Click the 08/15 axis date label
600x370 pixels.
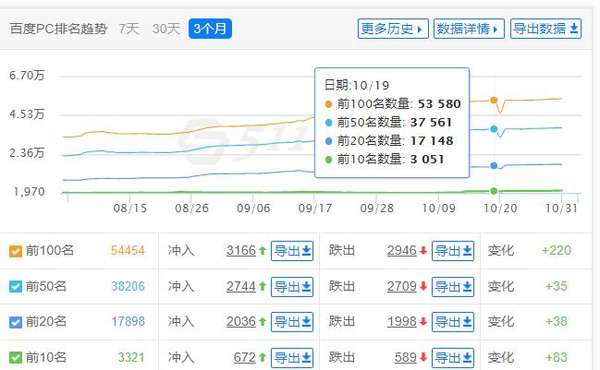coord(130,208)
